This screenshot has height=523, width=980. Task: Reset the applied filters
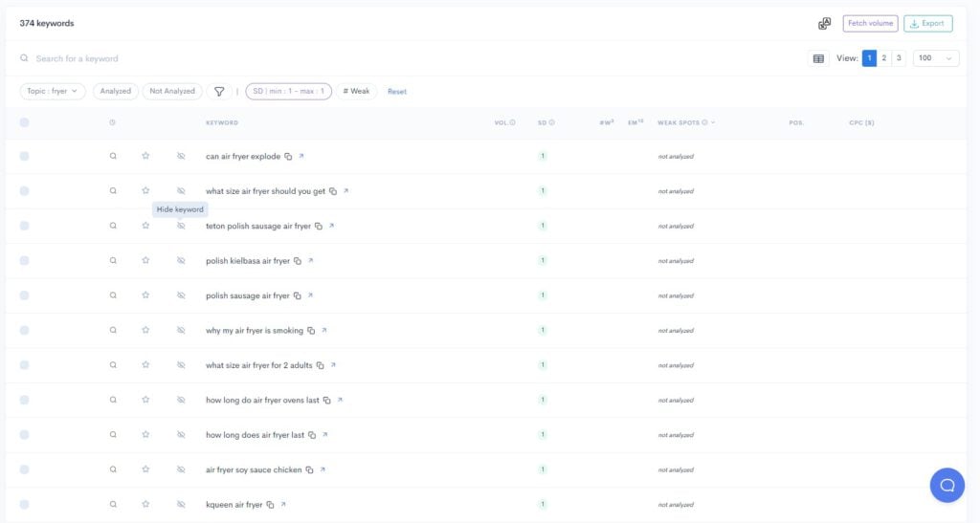pos(397,92)
